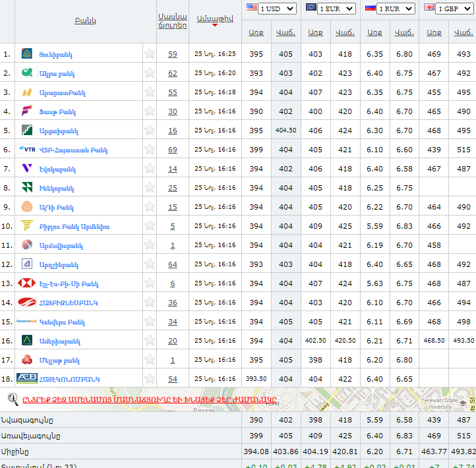This screenshot has height=468, width=476.
Task: Click the Յունիբանկ logo icon
Action: pos(27,53)
